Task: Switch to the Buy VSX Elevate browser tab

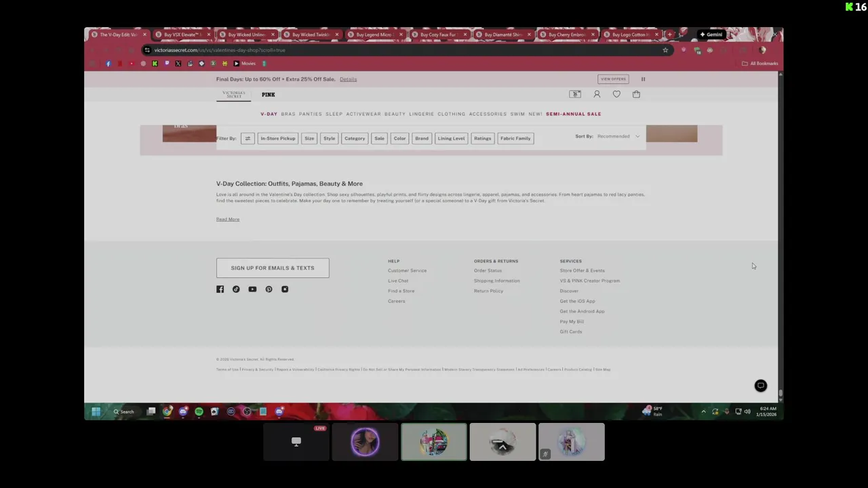Action: click(182, 35)
